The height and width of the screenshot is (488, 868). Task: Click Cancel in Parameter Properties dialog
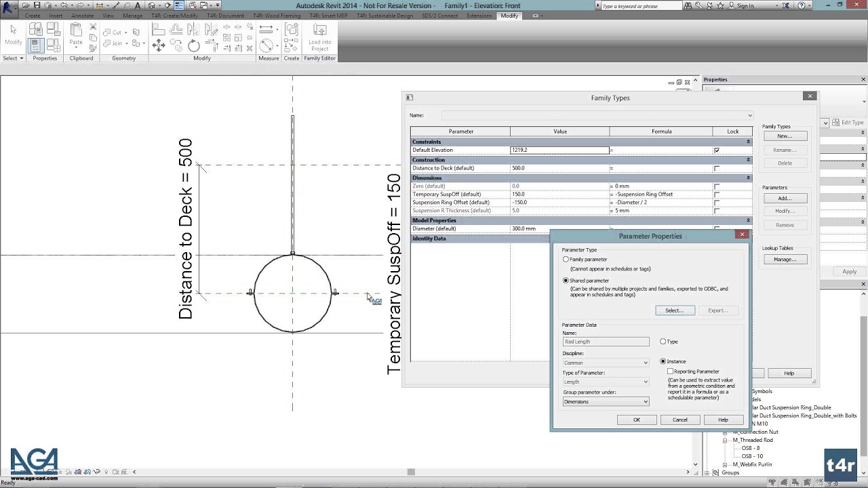(x=679, y=420)
